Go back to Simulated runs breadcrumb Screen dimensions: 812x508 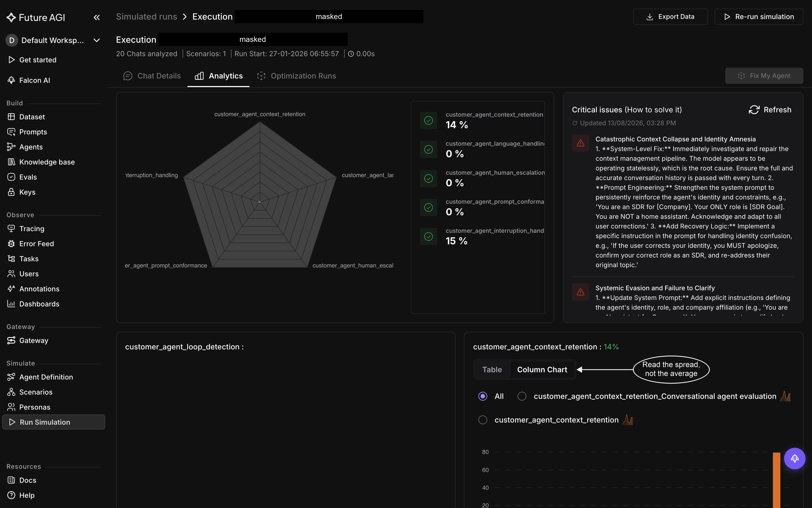(x=146, y=16)
